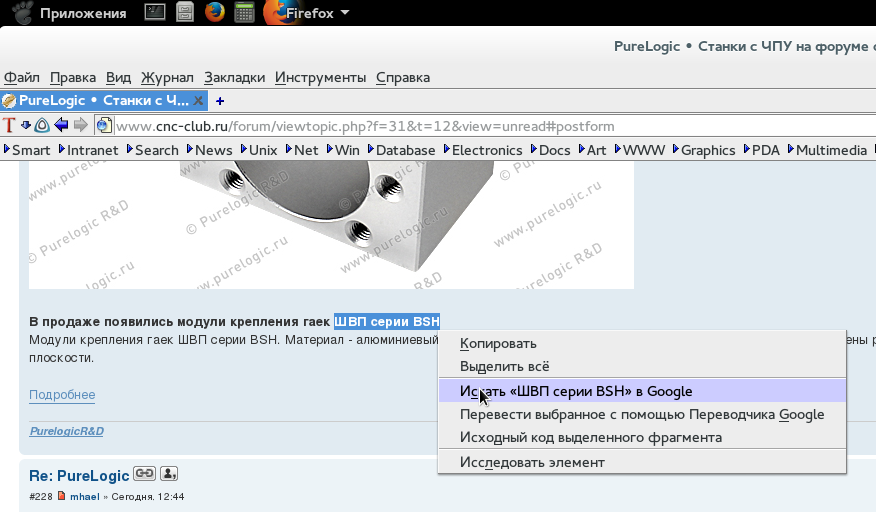Image resolution: width=876 pixels, height=512 pixels.
Task: Click the PureLogic tab favicon
Action: (x=9, y=101)
